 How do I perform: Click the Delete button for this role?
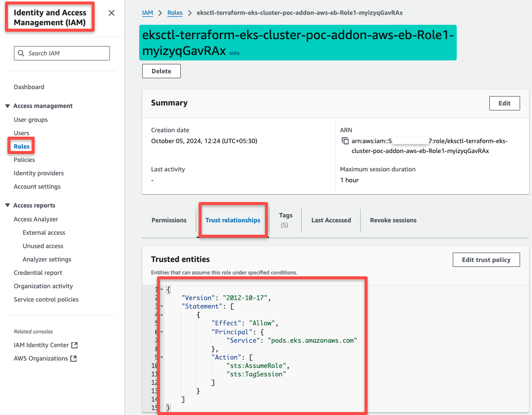tap(161, 71)
